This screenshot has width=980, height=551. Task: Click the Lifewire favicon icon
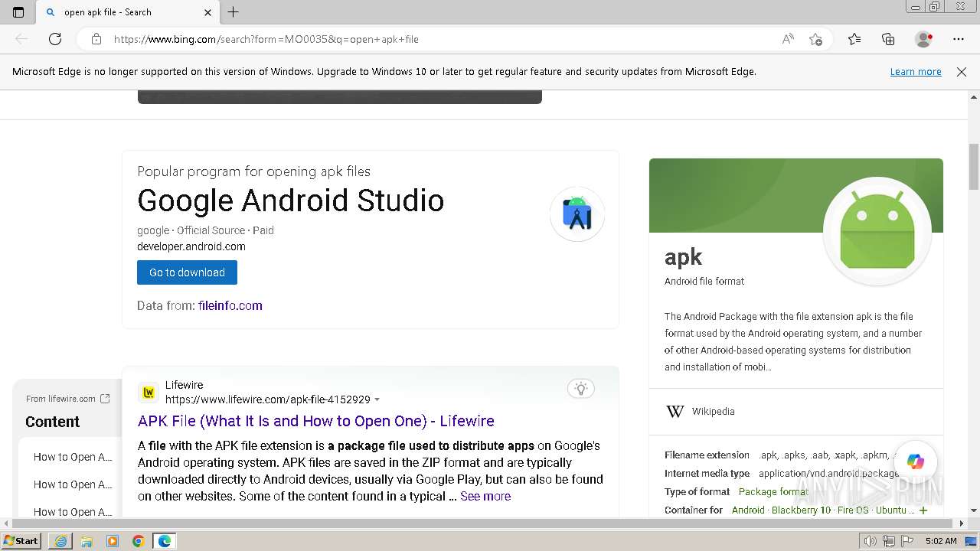coord(149,393)
